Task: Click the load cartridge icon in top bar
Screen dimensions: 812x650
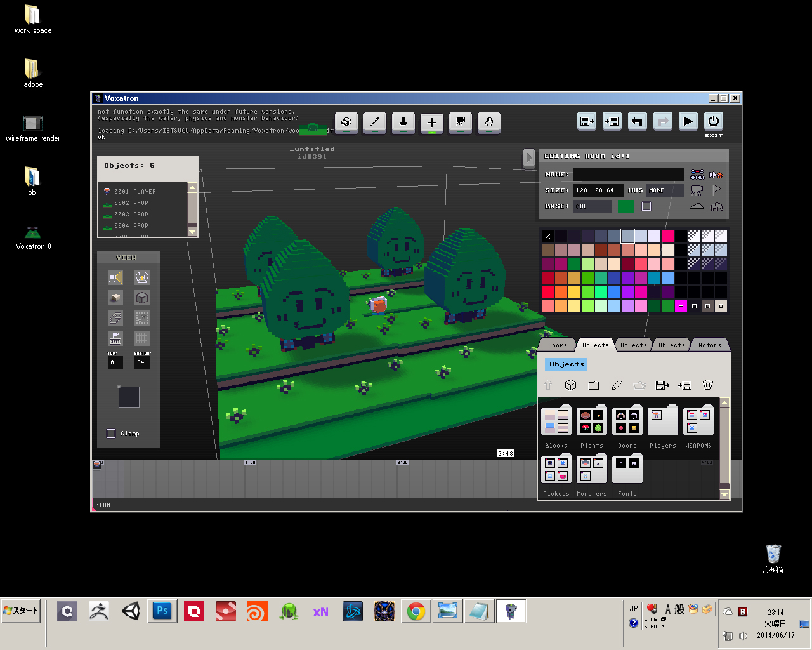Action: [612, 121]
